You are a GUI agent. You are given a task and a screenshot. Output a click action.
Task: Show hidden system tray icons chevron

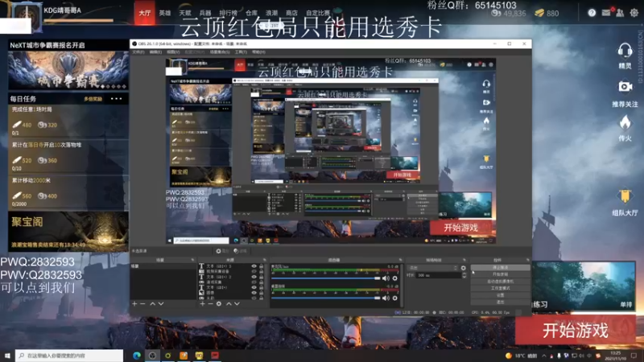(x=544, y=356)
